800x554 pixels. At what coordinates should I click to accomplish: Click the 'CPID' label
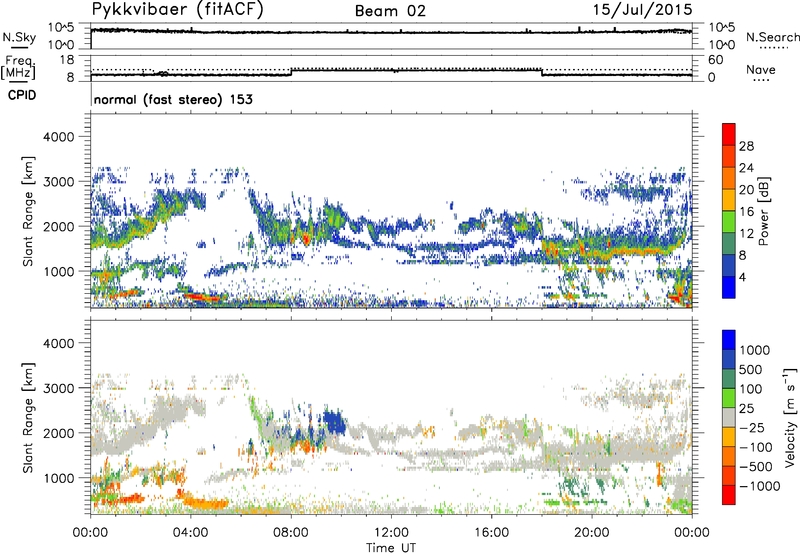pyautogui.click(x=22, y=95)
